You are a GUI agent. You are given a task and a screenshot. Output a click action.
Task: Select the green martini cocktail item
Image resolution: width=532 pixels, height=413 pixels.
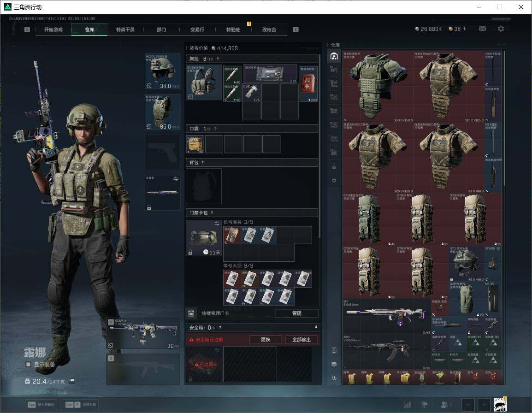440,377
